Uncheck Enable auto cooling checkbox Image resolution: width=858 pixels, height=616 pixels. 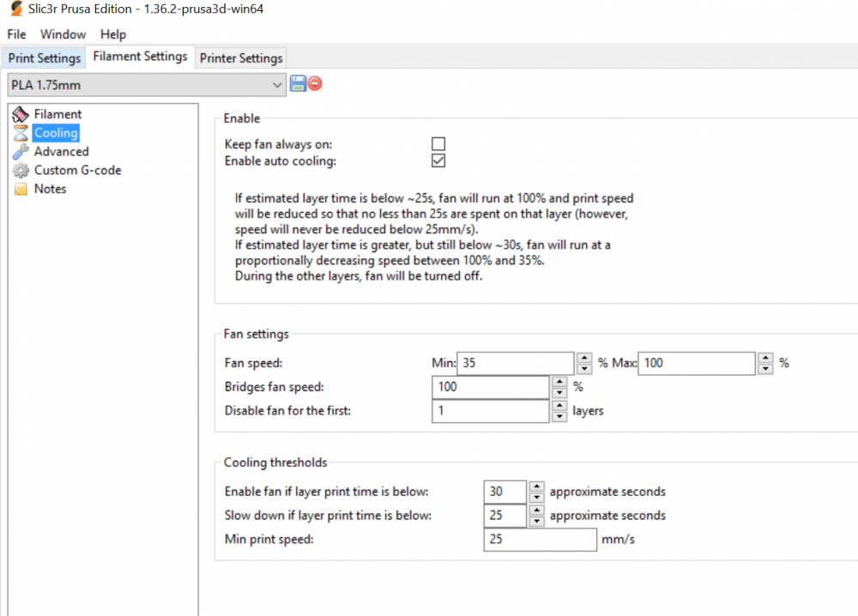tap(438, 160)
